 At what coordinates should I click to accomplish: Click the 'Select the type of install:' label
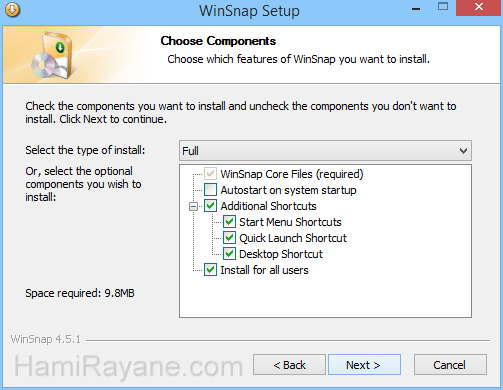pos(85,150)
